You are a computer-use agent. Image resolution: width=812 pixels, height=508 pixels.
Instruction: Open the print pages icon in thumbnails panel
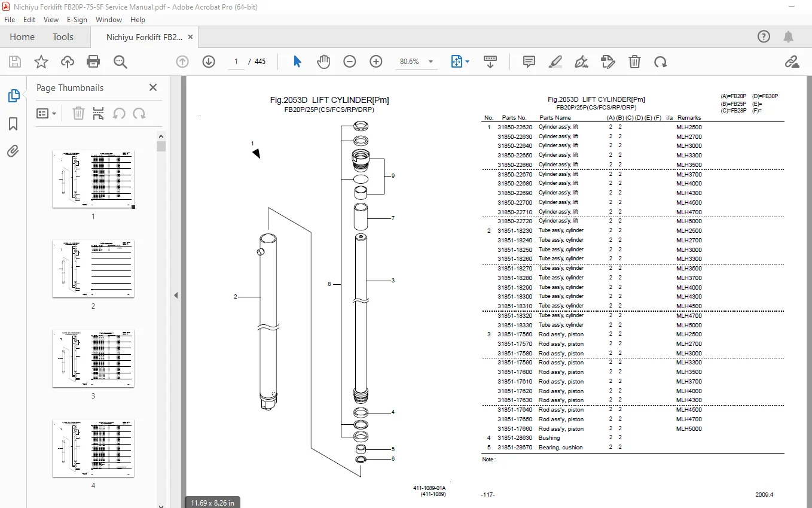pyautogui.click(x=99, y=113)
